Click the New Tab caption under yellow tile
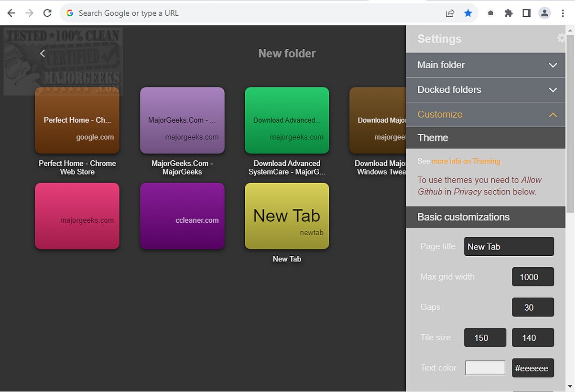This screenshot has width=576, height=392. pos(287,259)
